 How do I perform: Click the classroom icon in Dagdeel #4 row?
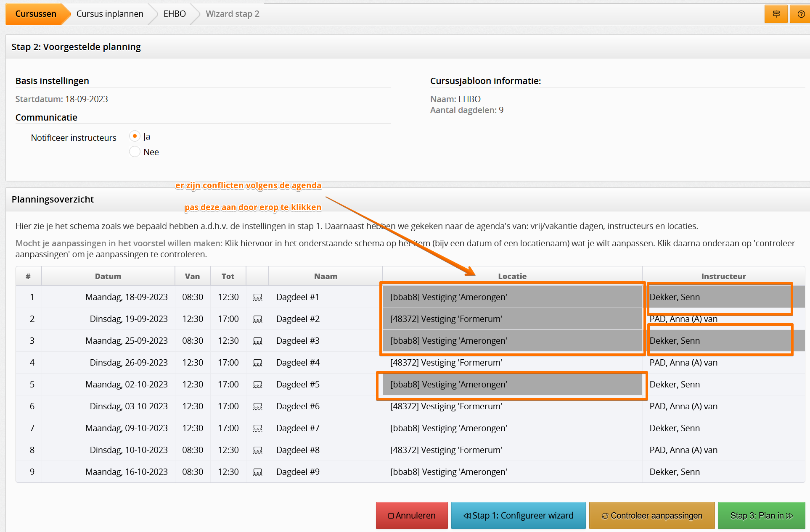(257, 363)
